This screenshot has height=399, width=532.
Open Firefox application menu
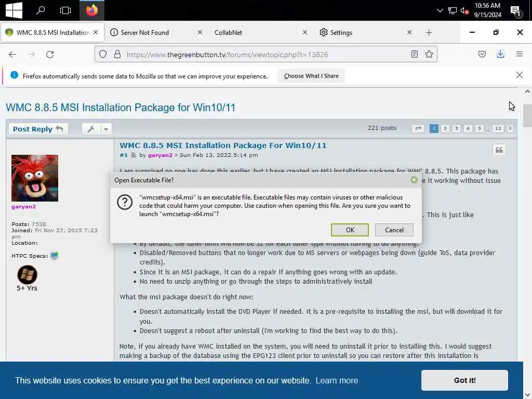point(519,54)
